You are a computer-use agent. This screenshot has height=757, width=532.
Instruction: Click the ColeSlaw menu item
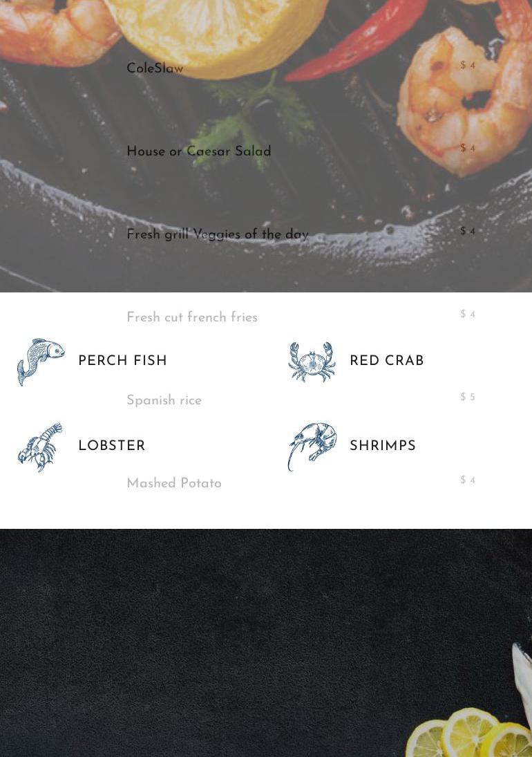[x=155, y=68]
